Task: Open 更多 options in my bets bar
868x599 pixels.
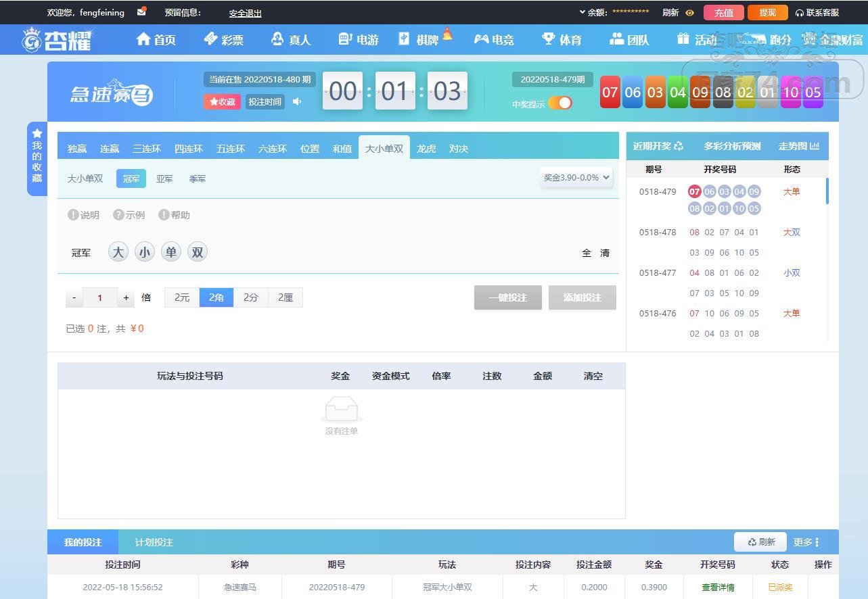Action: [x=806, y=542]
